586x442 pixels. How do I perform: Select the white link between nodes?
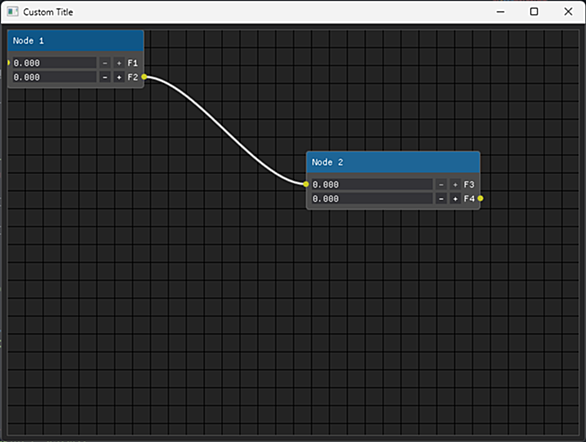click(225, 130)
